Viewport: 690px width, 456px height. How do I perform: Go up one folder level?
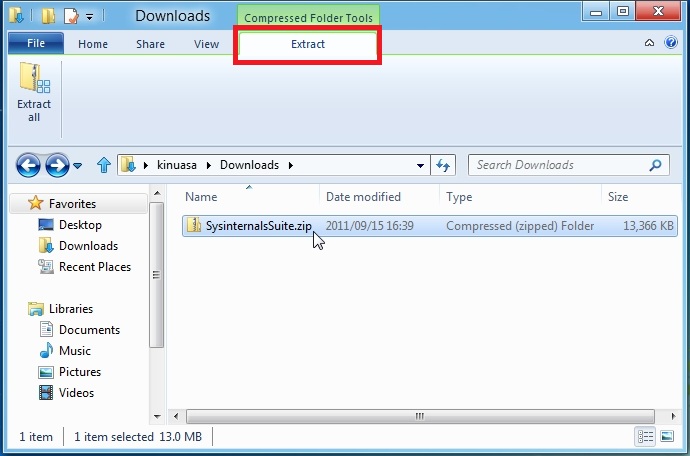[x=103, y=165]
